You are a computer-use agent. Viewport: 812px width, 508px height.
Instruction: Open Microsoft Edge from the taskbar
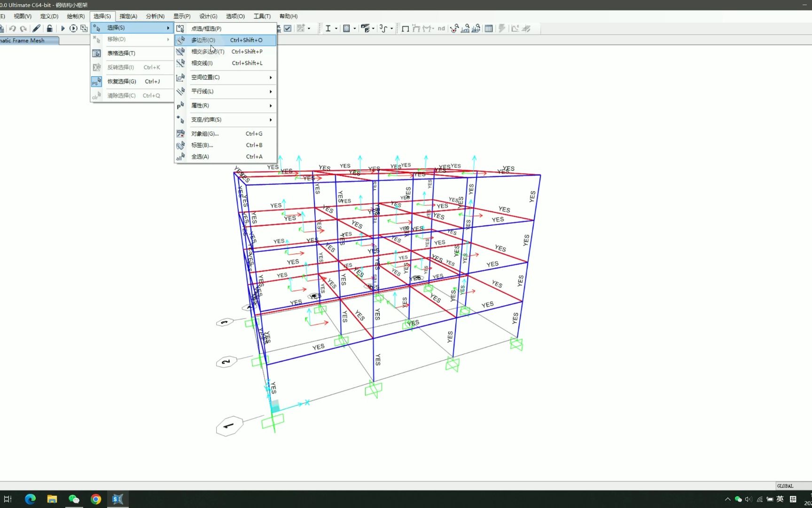click(x=30, y=499)
